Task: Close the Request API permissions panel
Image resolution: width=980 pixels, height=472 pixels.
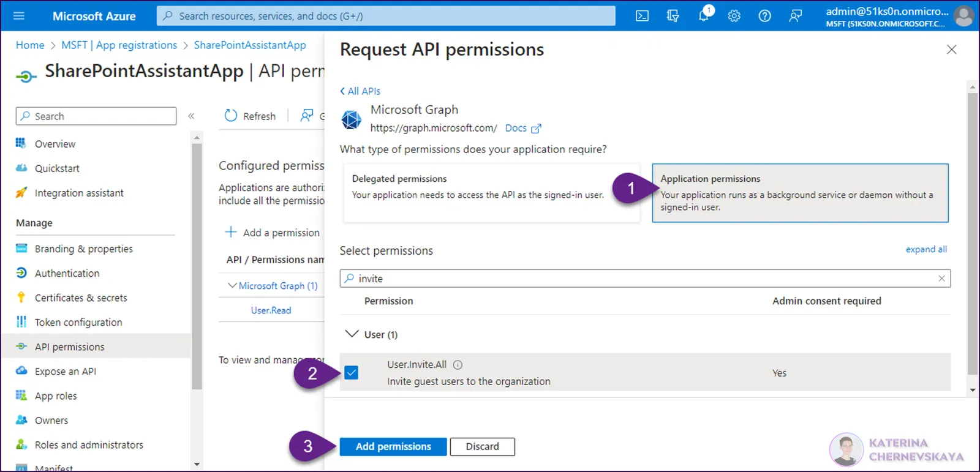Action: pyautogui.click(x=951, y=50)
